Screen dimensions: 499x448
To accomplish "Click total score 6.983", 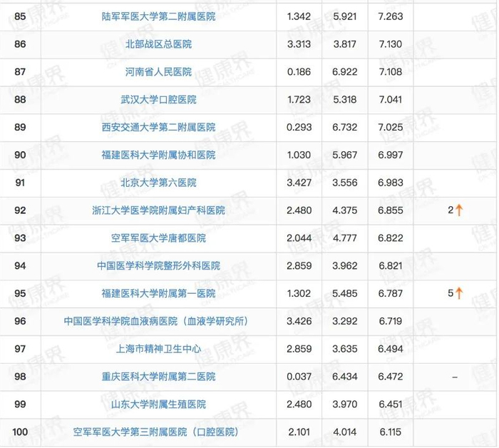I will point(391,183).
